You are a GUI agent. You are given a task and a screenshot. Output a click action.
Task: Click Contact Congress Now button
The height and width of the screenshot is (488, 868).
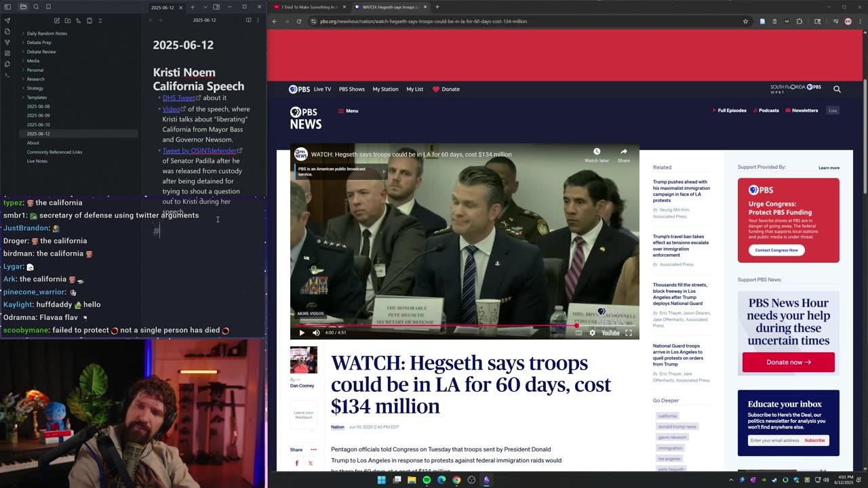777,249
